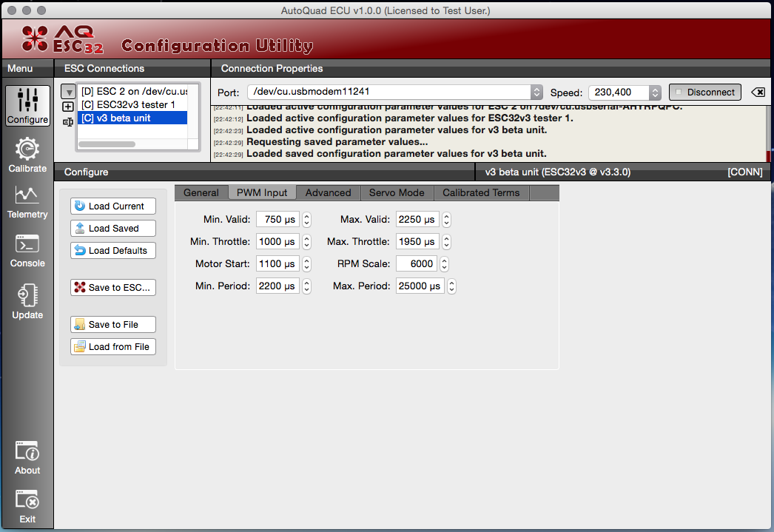The height and width of the screenshot is (532, 774).
Task: Select '[C] v3 beta unit' entry
Action: pos(132,118)
